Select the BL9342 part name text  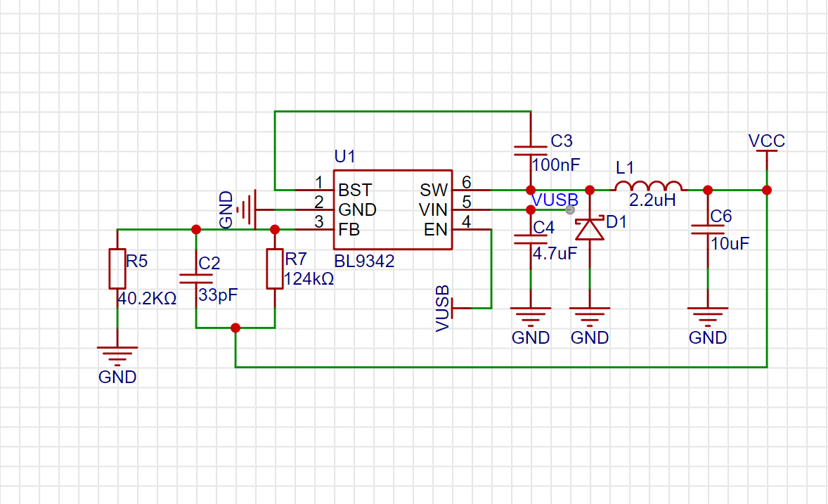[x=364, y=261]
